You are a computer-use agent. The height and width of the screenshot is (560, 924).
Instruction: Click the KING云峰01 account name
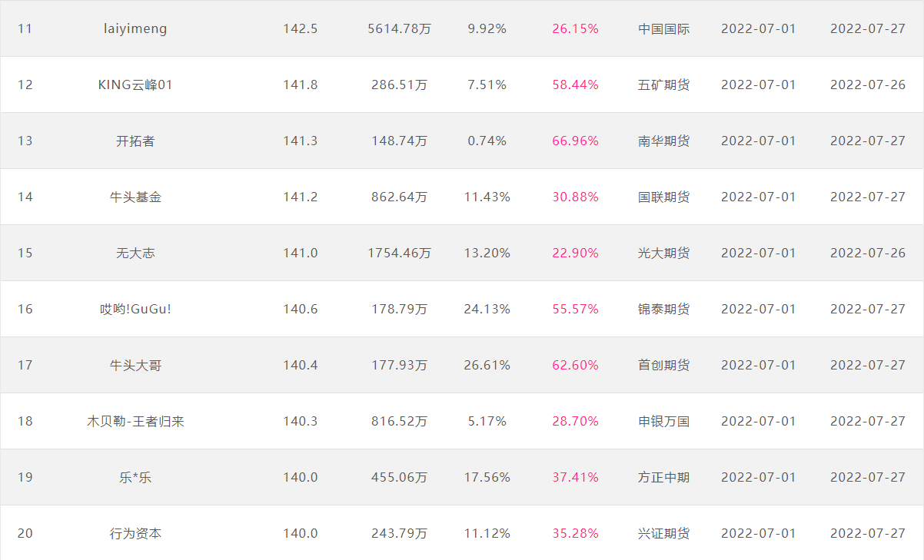[x=135, y=85]
